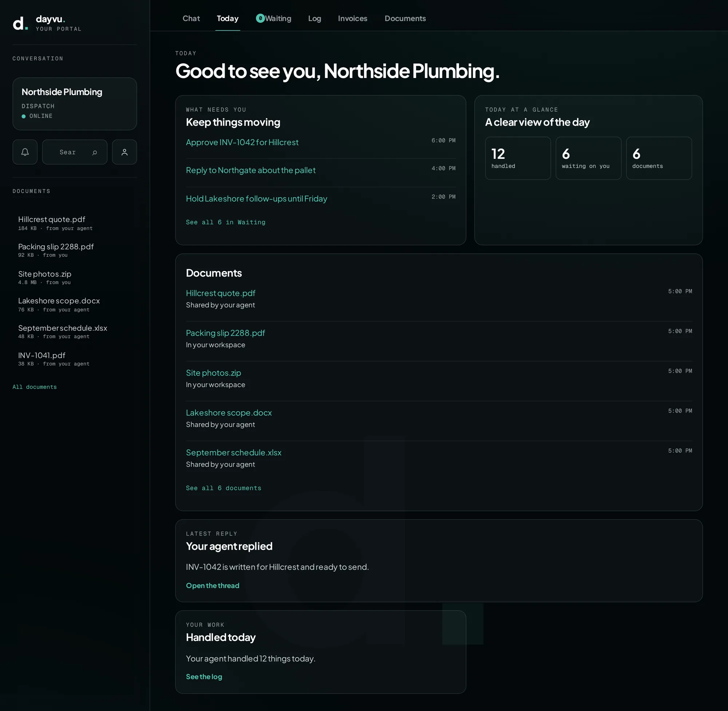
Task: Open the Invoices tab
Action: click(353, 18)
